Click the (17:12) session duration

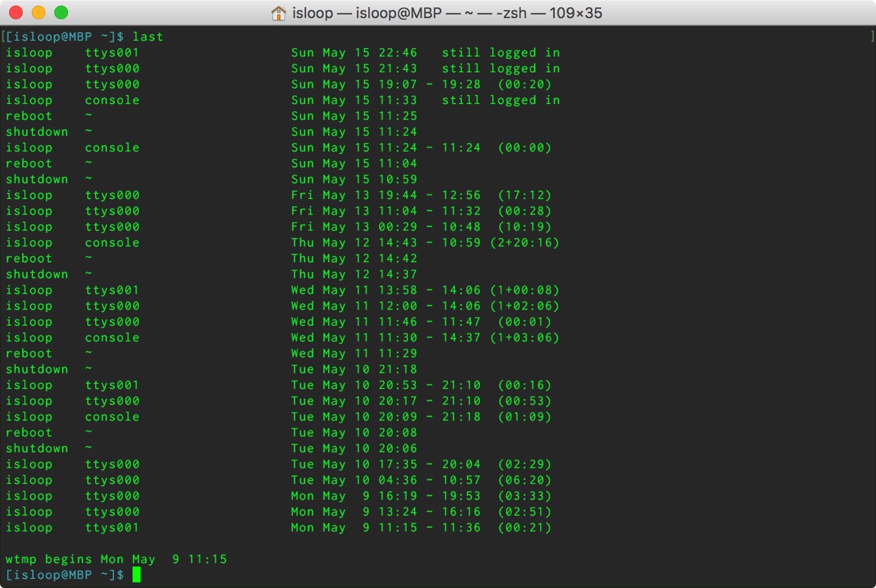pos(525,195)
